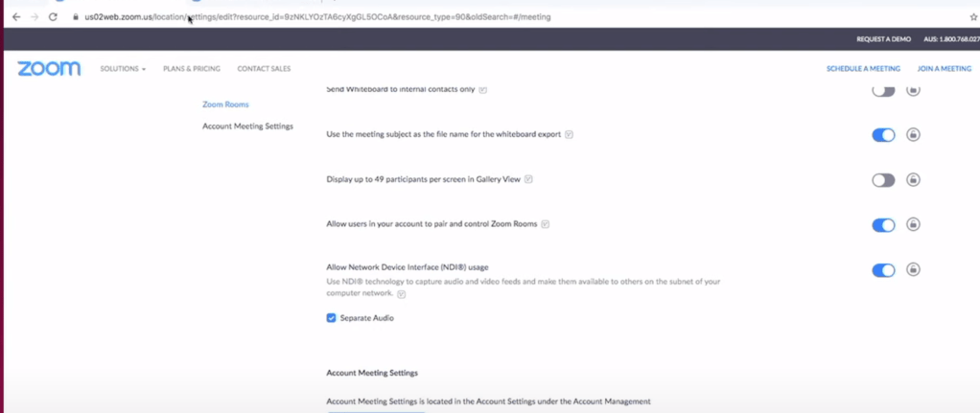Lock the NDI usage setting
Screen dimensions: 980x413
[x=913, y=269]
